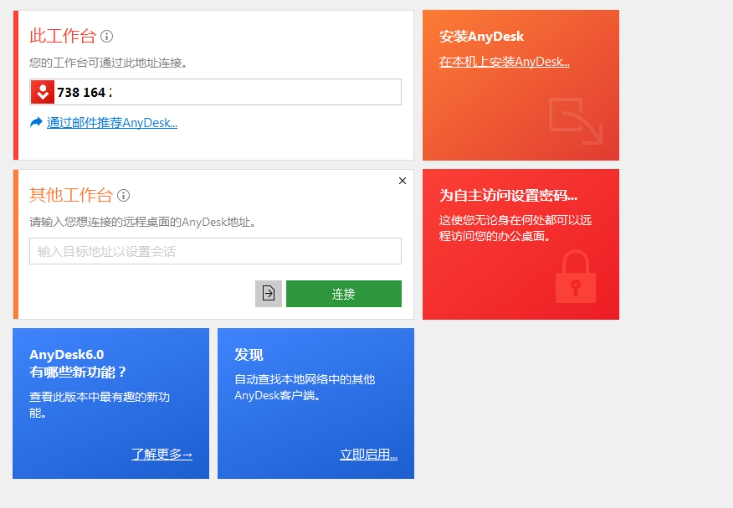Click the 此工作台 heading
The image size is (733, 508).
(63, 36)
